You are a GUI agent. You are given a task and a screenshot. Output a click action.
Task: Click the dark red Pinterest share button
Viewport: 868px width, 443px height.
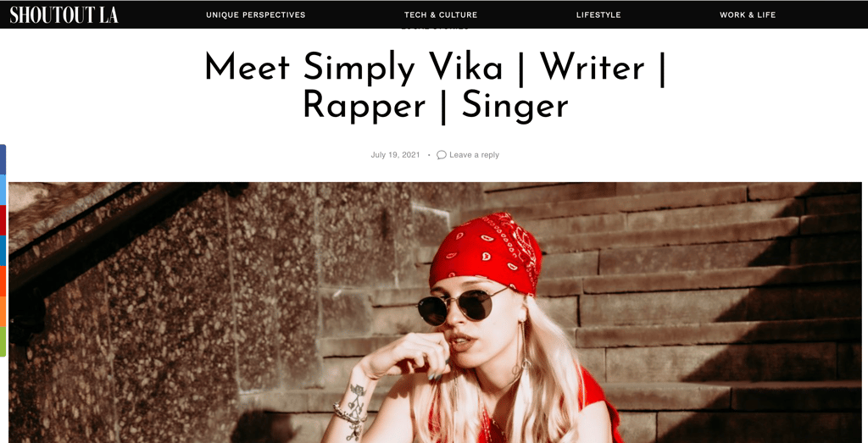(x=3, y=220)
